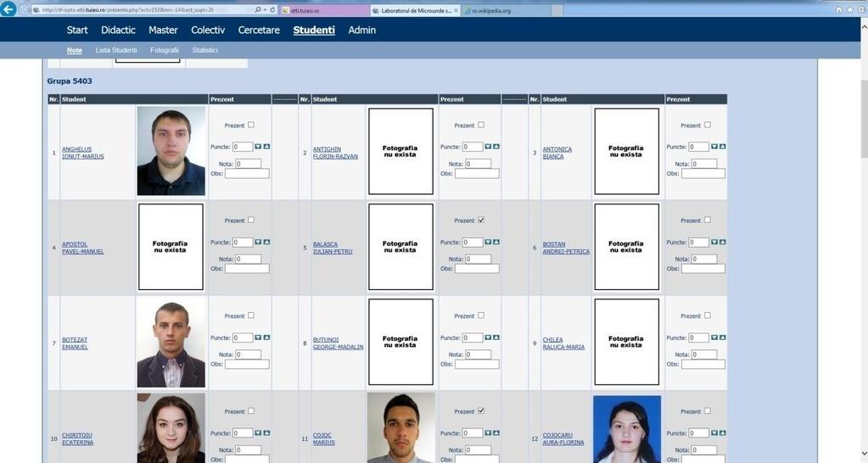Decrease Puncte for BALASCA IULIAN-PETRU
Image resolution: width=868 pixels, height=463 pixels.
[488, 242]
